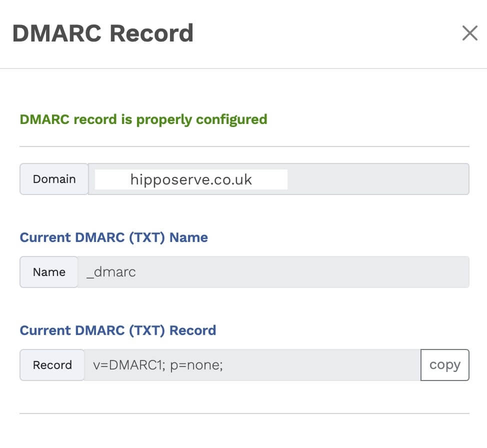The image size is (487, 448).
Task: Click the divider line below the Record field
Action: coord(244,413)
